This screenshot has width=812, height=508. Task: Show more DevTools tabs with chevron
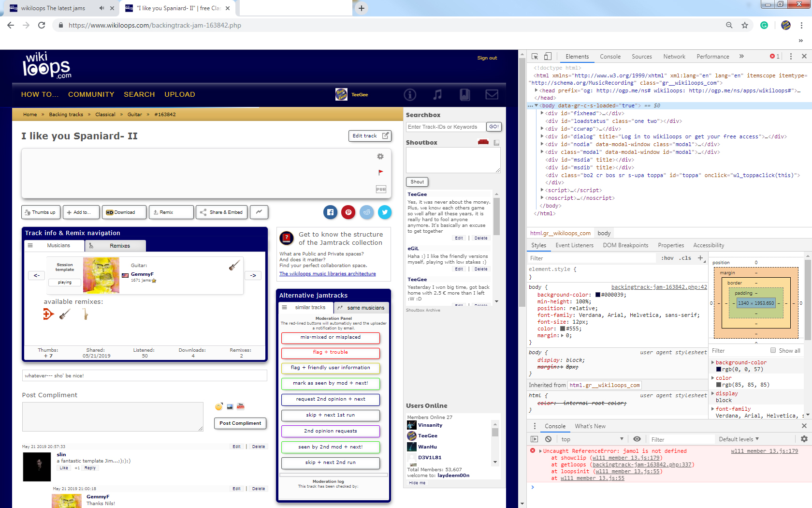pos(741,57)
